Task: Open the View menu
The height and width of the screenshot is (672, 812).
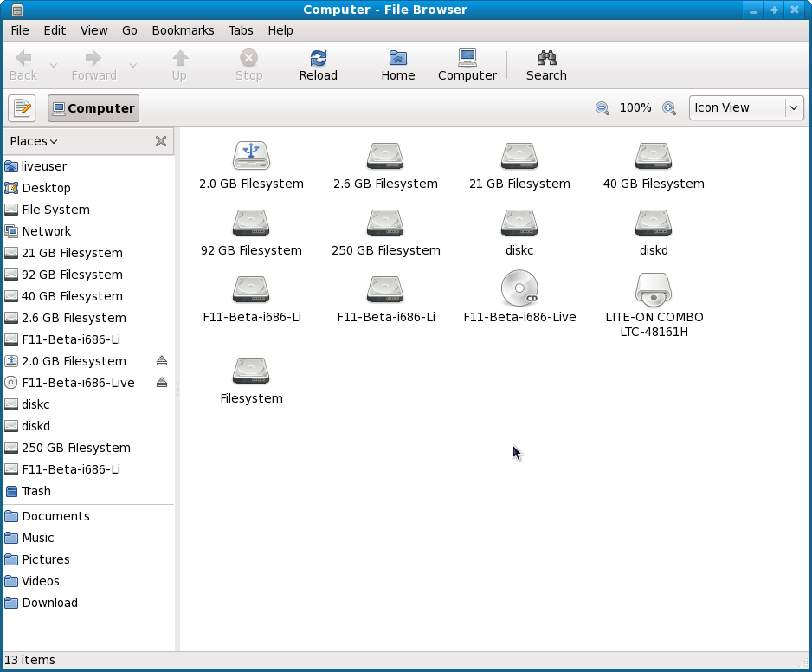Action: coord(93,30)
